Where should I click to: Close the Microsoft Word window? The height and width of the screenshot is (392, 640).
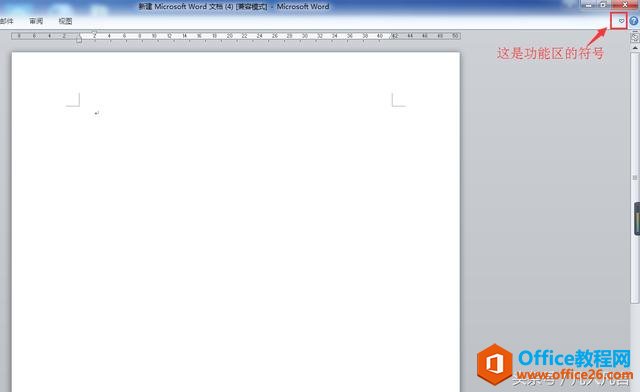click(624, 4)
